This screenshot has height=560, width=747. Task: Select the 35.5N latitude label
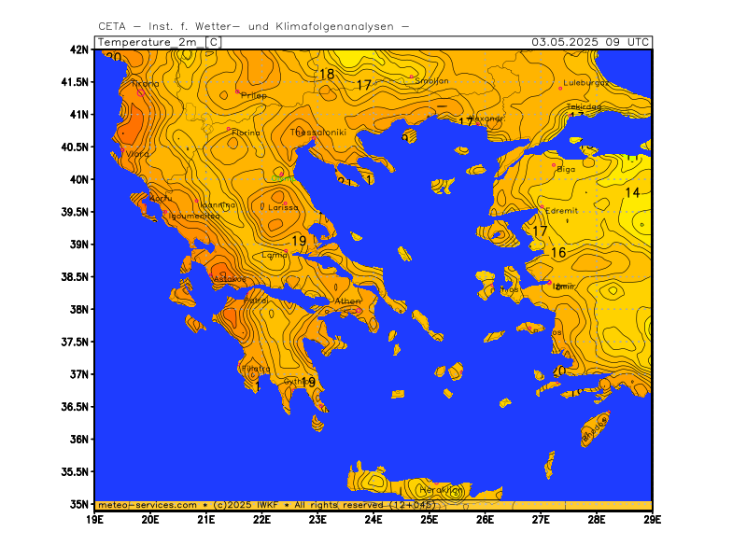[75, 471]
